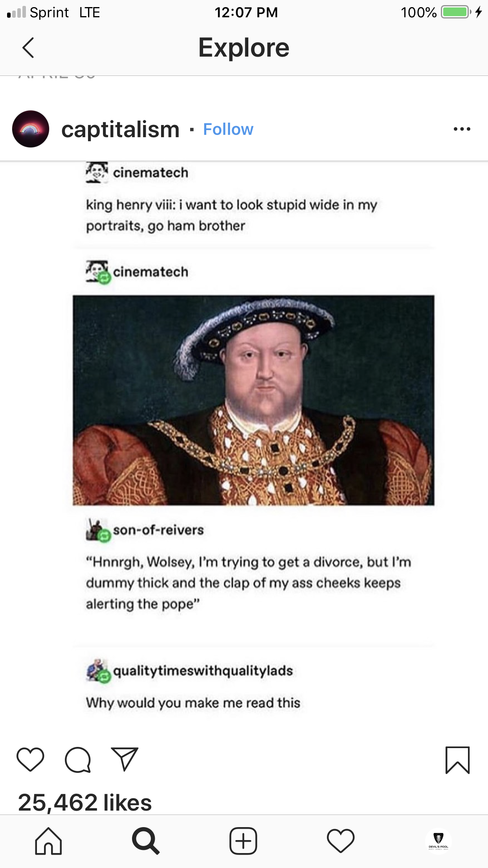The image size is (488, 868).
Task: Open comments with speech bubble icon
Action: [x=78, y=759]
